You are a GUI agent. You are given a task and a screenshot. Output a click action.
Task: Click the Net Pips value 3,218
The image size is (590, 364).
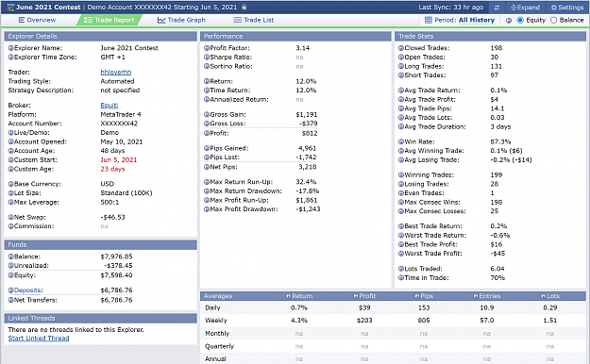pos(308,167)
